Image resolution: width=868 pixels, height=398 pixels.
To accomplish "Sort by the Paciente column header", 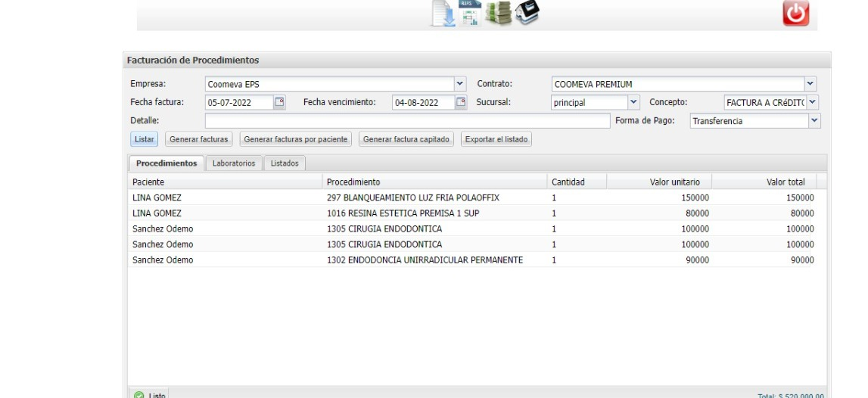I will pyautogui.click(x=226, y=182).
